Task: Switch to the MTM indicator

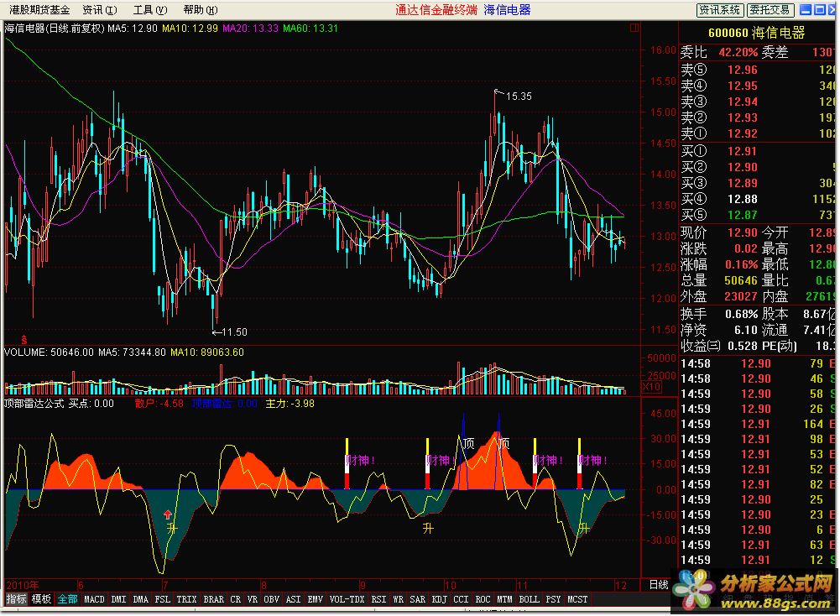Action: click(x=504, y=599)
